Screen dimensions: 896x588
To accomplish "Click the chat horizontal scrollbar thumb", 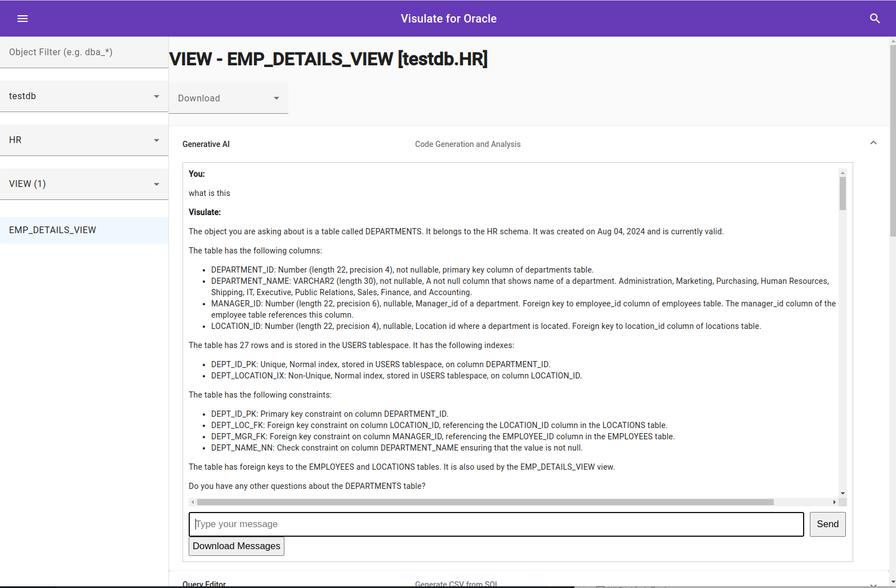I will point(485,502).
